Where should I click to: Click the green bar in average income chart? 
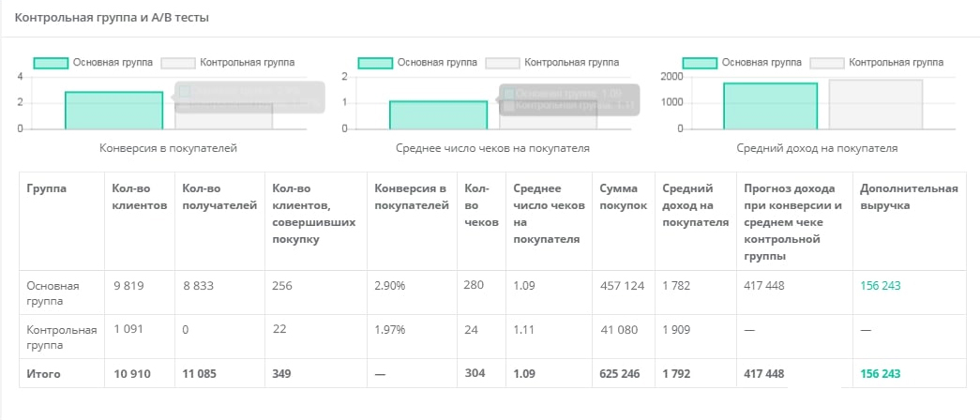tap(770, 106)
